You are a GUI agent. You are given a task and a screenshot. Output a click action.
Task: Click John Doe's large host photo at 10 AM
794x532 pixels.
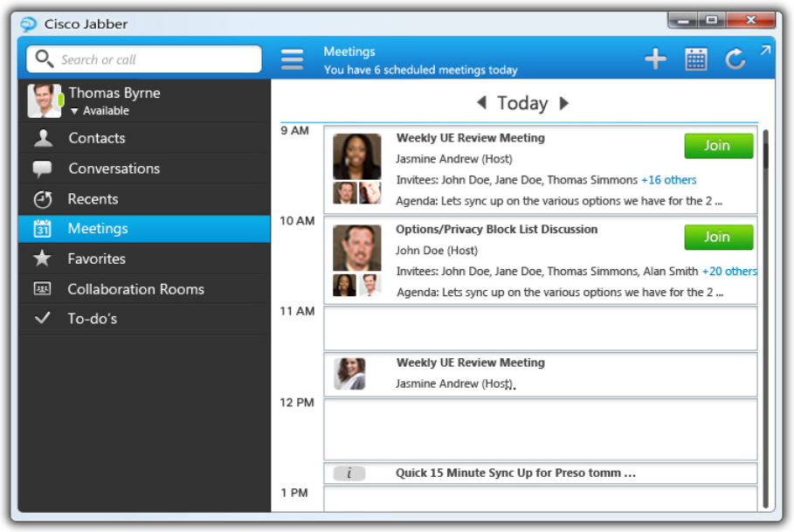pyautogui.click(x=357, y=248)
